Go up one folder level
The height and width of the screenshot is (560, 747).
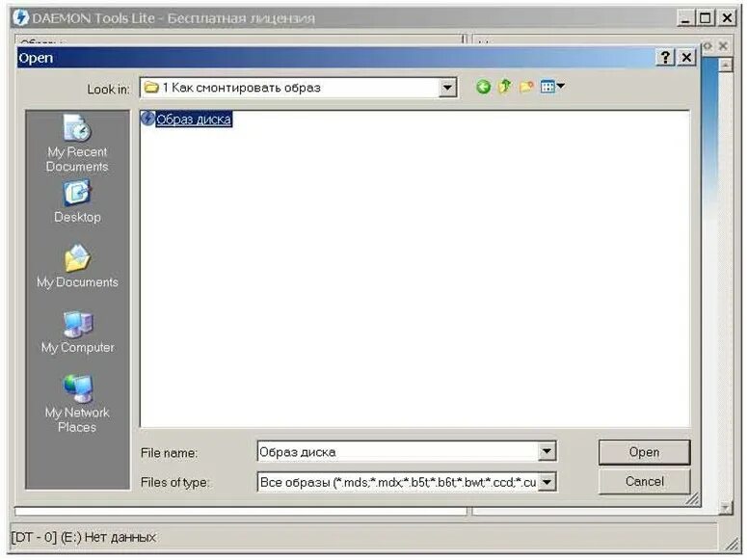coord(504,87)
